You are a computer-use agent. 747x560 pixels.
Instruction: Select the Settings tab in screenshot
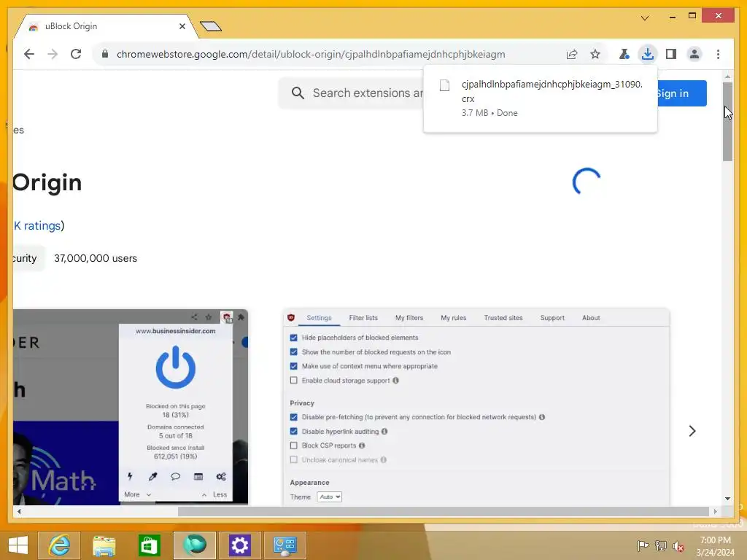click(x=319, y=318)
